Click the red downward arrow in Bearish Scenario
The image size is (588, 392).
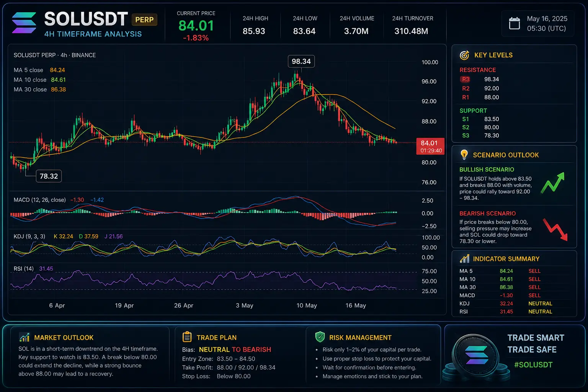555,229
